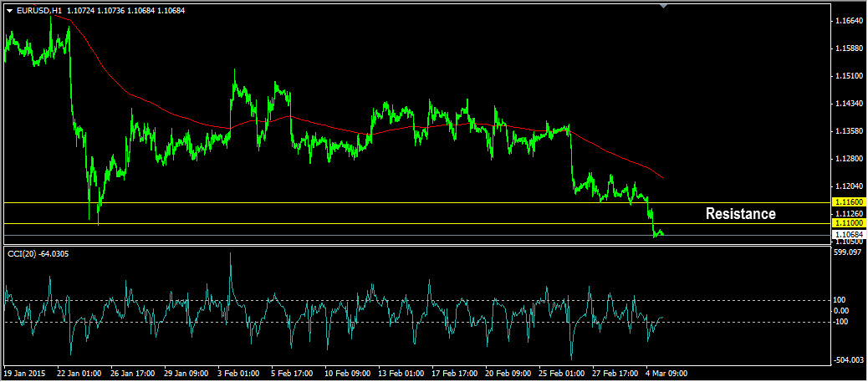The width and height of the screenshot is (868, 382).
Task: Click the 22 Jan 01:00 time label
Action: pyautogui.click(x=80, y=374)
